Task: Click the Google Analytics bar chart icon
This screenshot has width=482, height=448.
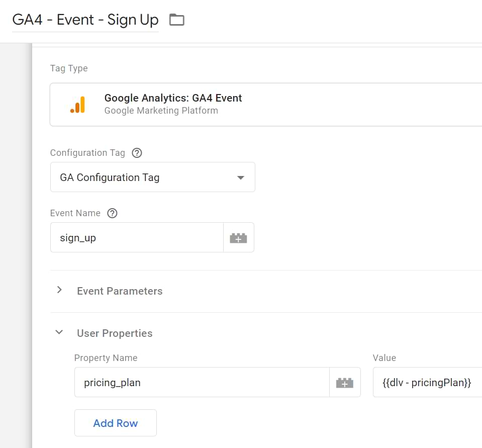Action: (77, 105)
